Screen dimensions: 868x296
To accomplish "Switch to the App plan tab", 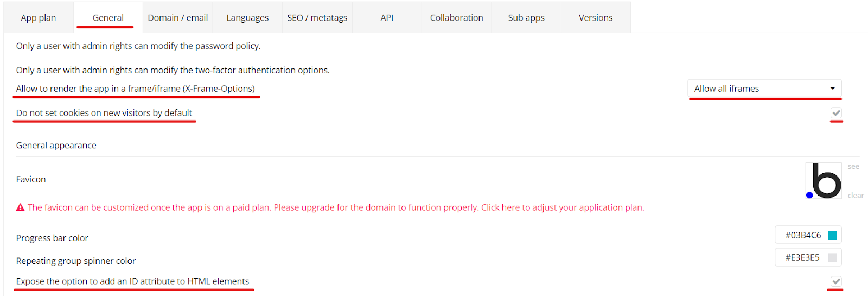I will [x=39, y=18].
